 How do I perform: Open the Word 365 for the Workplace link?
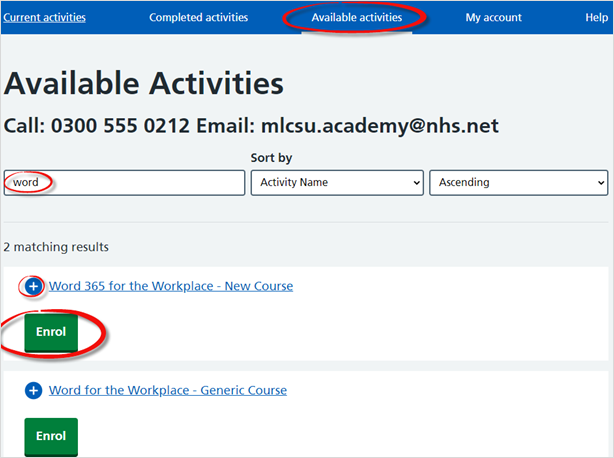pyautogui.click(x=171, y=286)
